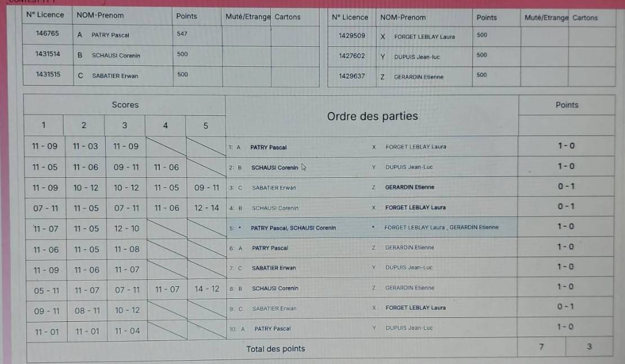Click the 0 - 1 result for match 3

[x=566, y=186]
